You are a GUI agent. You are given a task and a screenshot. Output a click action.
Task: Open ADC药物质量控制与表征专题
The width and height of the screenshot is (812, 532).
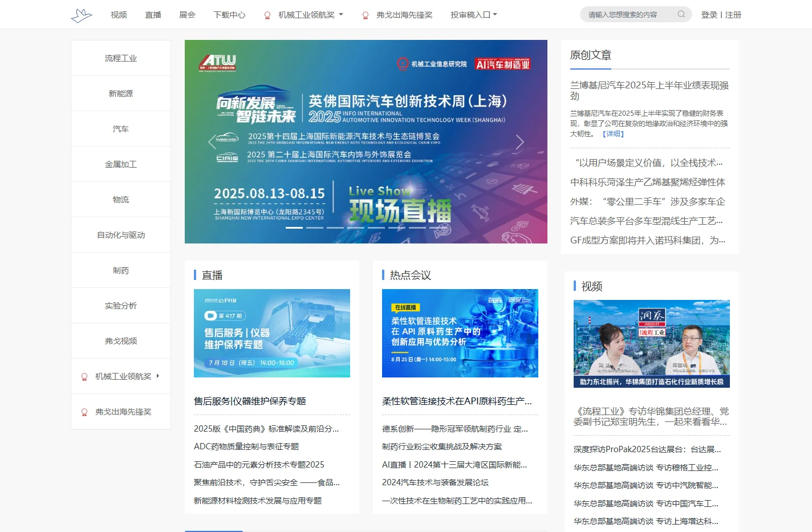click(x=246, y=446)
